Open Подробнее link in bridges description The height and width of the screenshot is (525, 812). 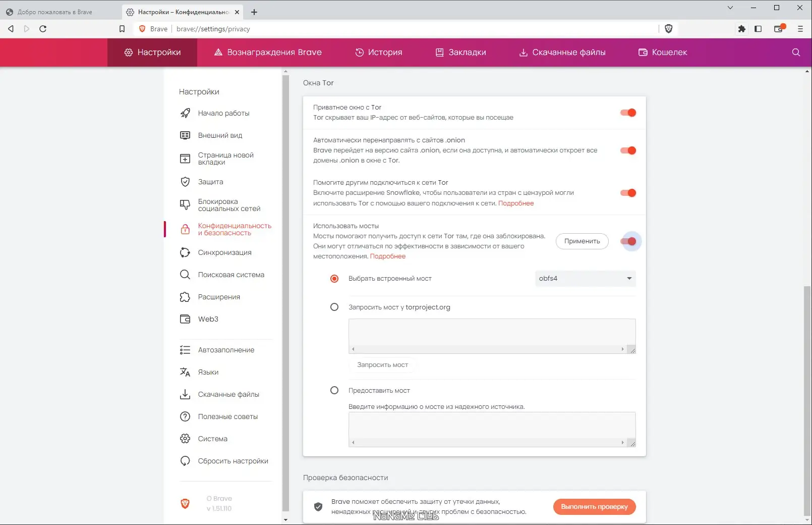pyautogui.click(x=388, y=256)
